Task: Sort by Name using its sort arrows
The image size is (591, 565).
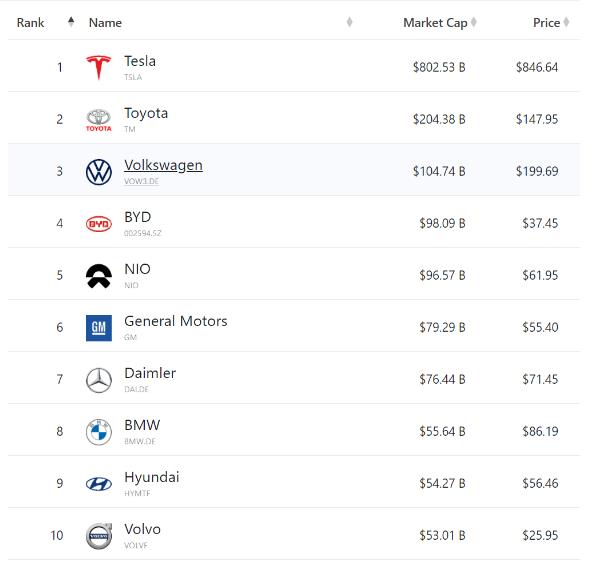Action: coord(349,22)
